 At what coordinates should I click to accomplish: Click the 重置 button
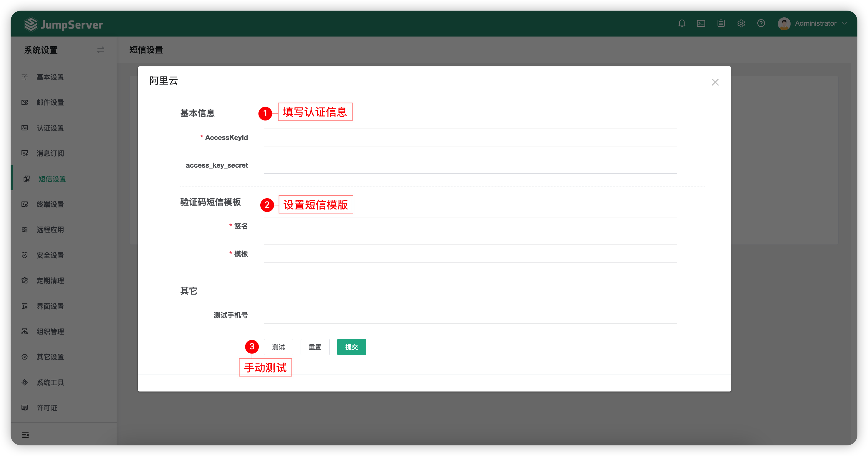[x=315, y=347]
